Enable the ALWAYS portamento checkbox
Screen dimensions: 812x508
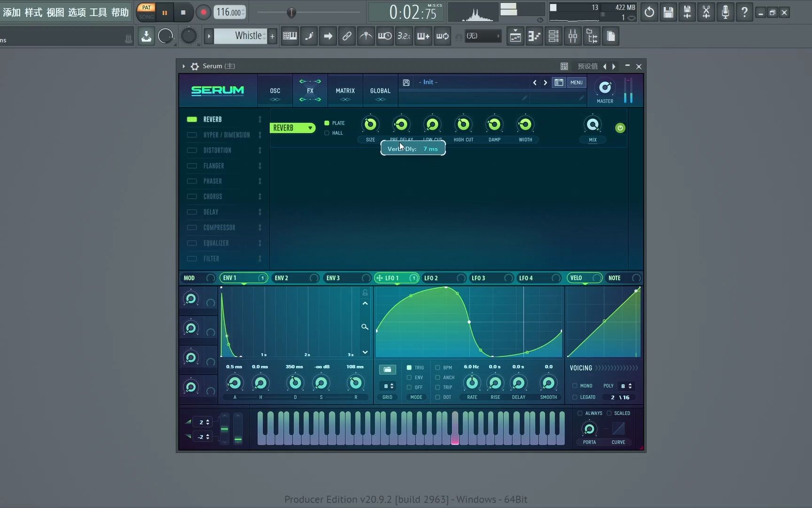click(580, 413)
